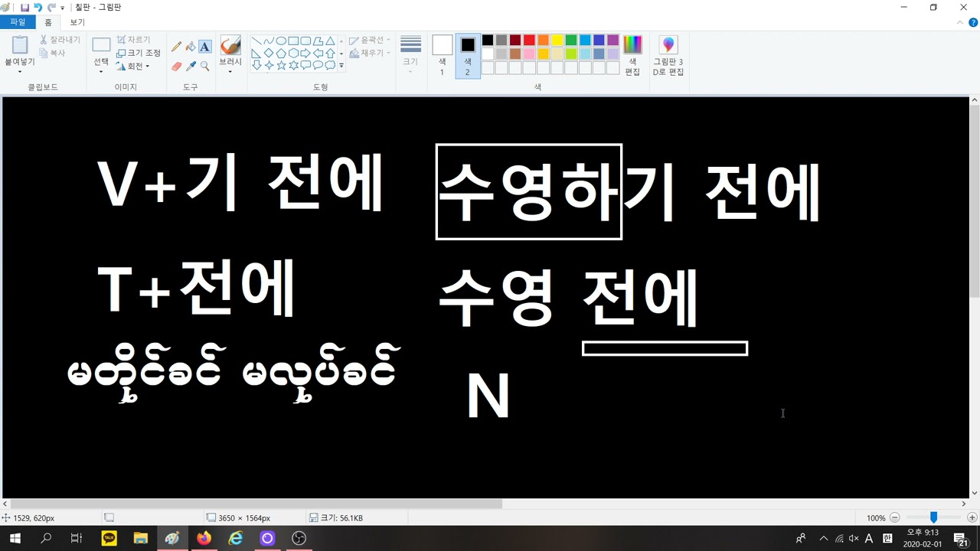Save using quick access floppy icon
Screen dimensions: 980x551
tap(24, 7)
